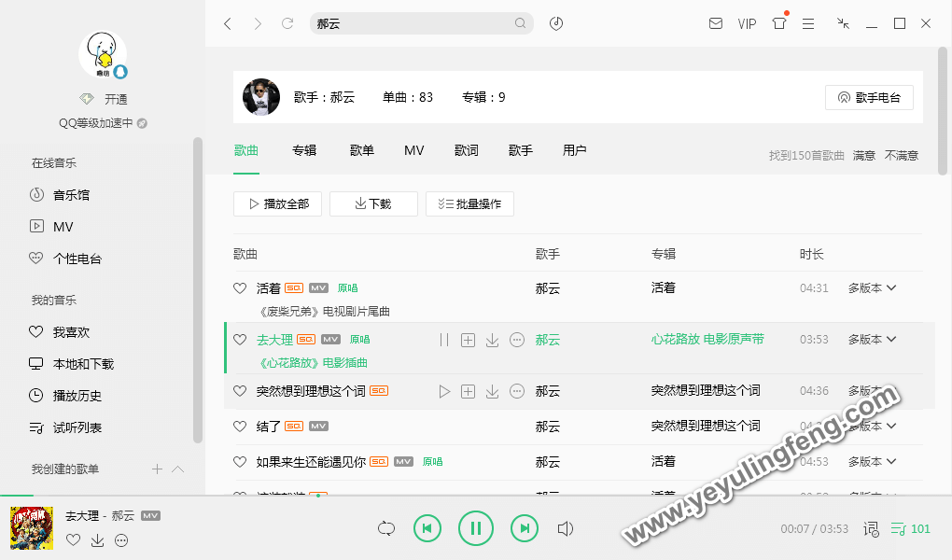Switch to 歌单 tab
The width and height of the screenshot is (952, 560).
click(362, 150)
